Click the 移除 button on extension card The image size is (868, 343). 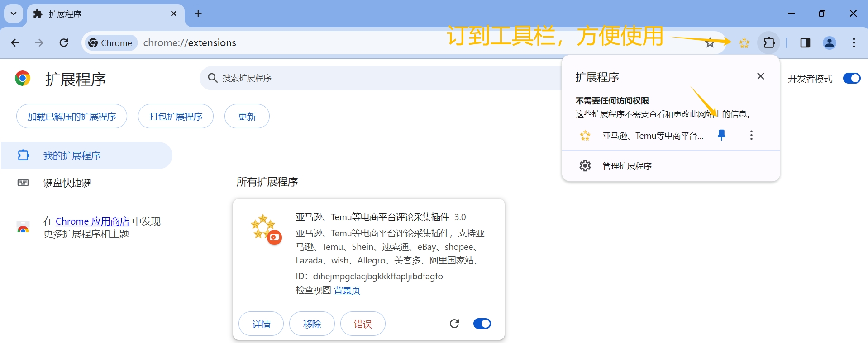312,324
